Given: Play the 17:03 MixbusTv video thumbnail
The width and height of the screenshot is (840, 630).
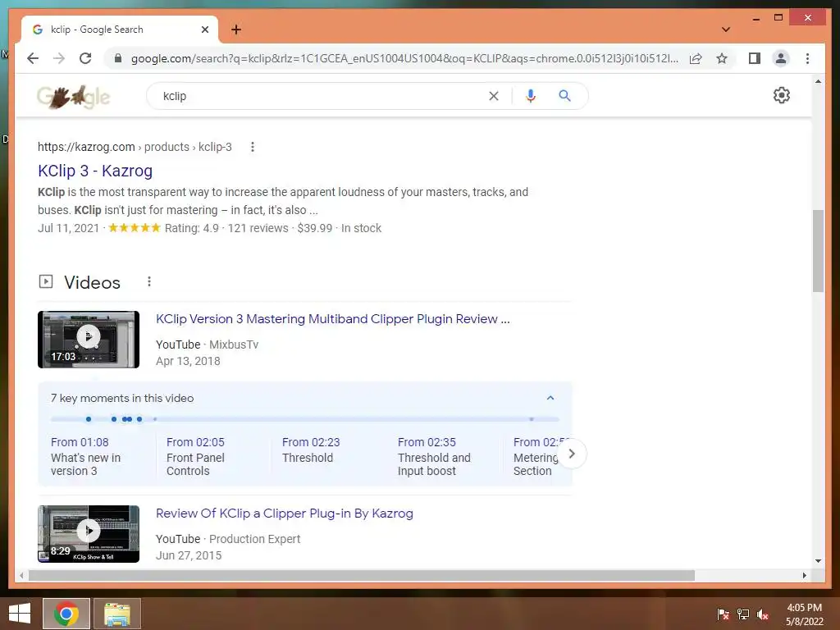Looking at the screenshot, I should click(89, 340).
